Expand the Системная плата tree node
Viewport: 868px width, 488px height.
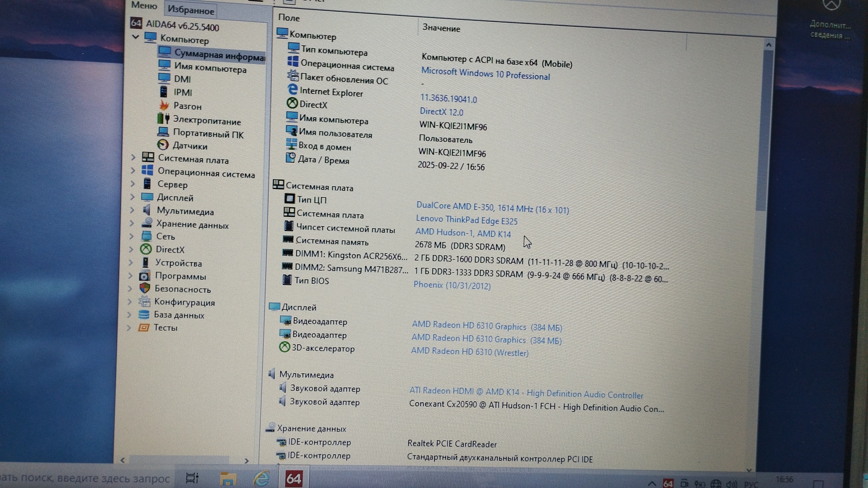coord(133,157)
